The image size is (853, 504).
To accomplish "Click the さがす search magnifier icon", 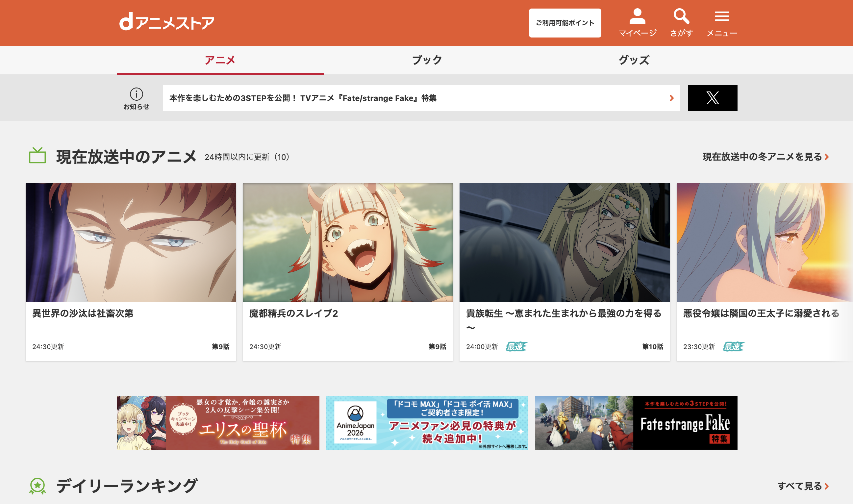I will (x=681, y=17).
